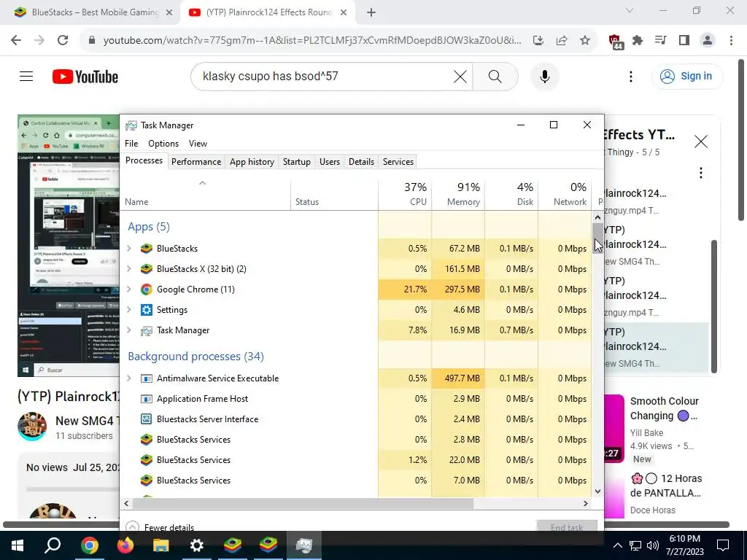Clear the YouTube search text
The image size is (747, 560).
pyautogui.click(x=460, y=76)
